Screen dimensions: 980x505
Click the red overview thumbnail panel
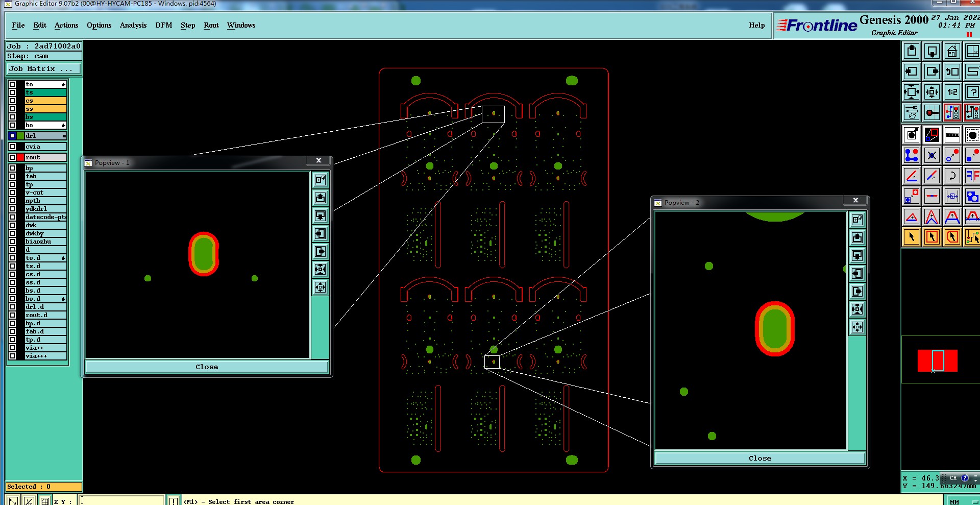pos(938,360)
